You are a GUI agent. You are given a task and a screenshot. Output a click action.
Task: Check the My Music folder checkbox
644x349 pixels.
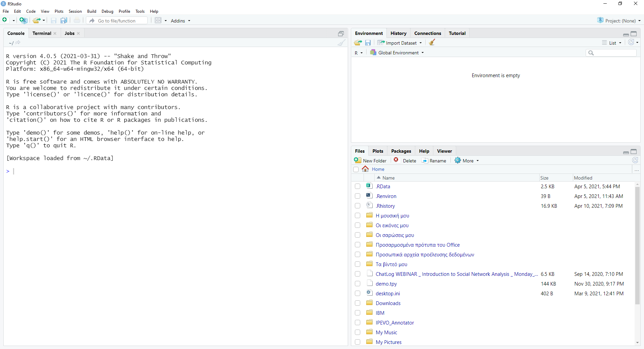(x=358, y=332)
